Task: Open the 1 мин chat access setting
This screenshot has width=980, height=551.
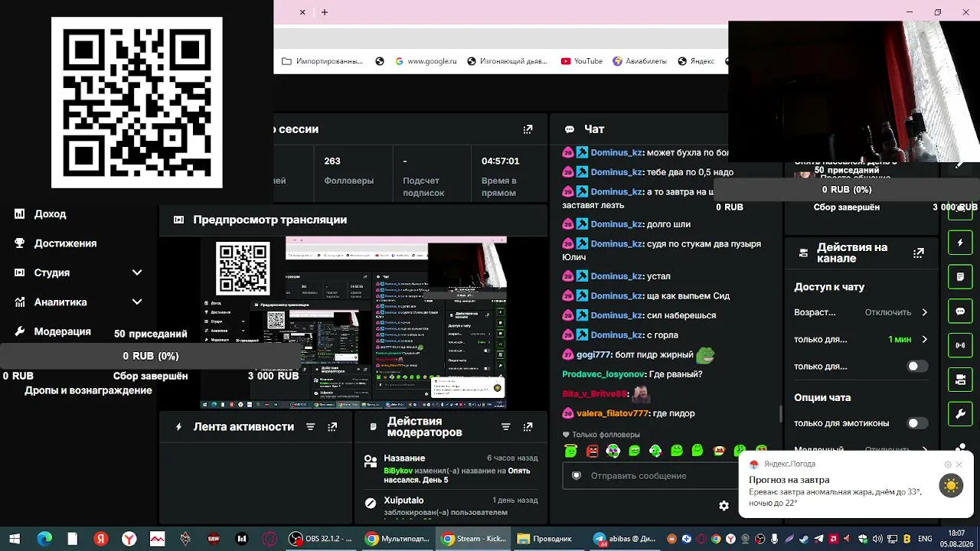Action: [861, 339]
